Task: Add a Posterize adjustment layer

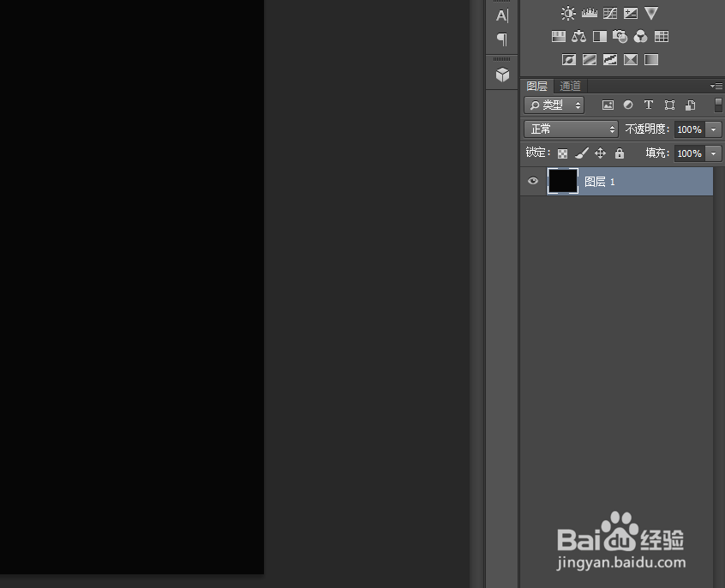Action: 589,59
